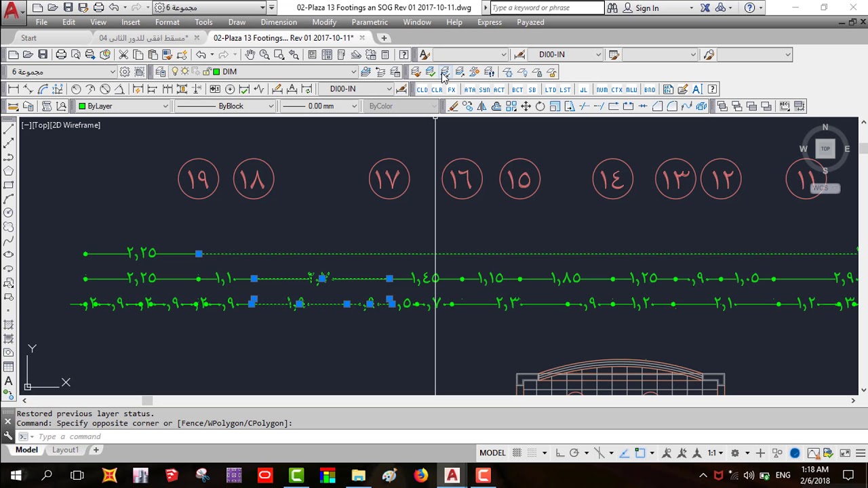Screen dimensions: 868x488
Task: Click the CLD text tool button
Action: point(422,89)
